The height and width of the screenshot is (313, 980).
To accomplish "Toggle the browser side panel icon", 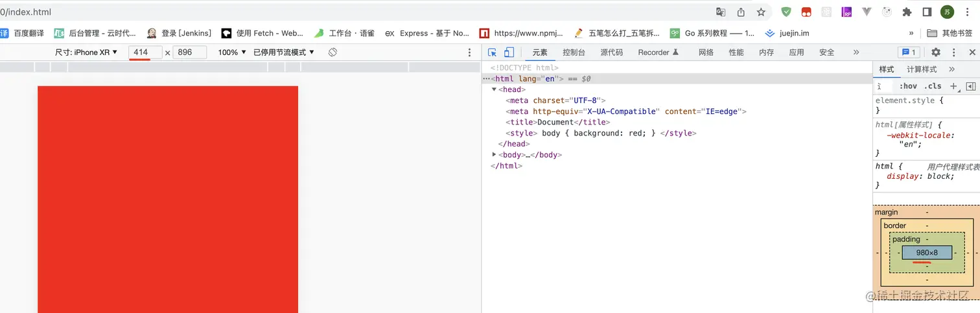I will [927, 12].
